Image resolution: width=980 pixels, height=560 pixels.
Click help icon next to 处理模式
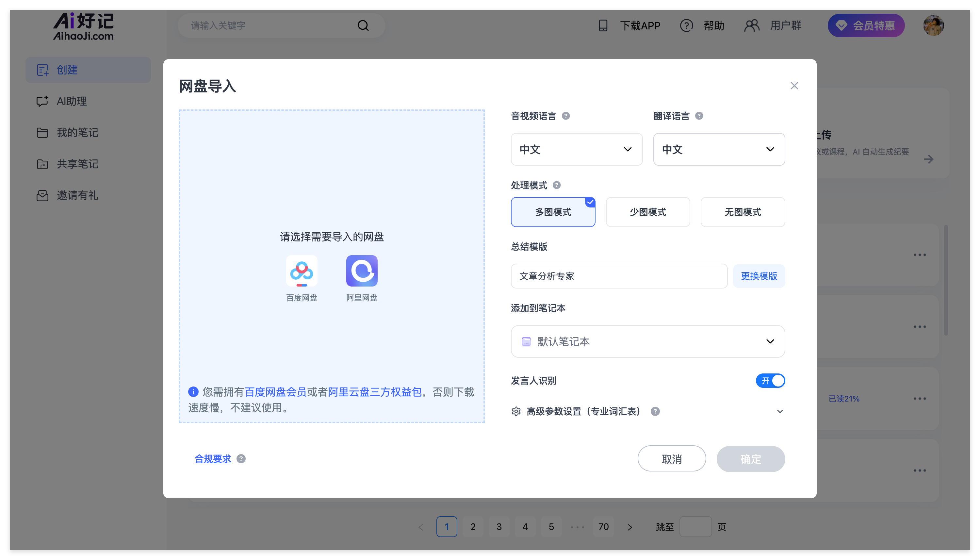tap(556, 185)
